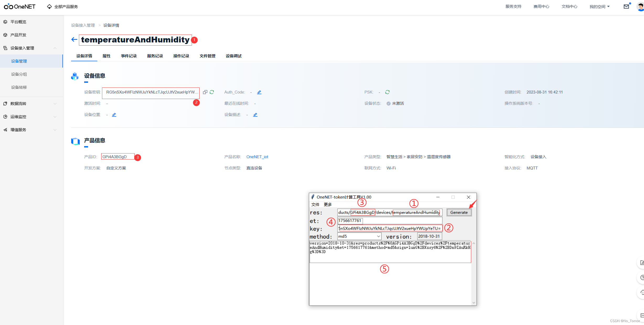Image resolution: width=644 pixels, height=325 pixels.
Task: Open 文档中心 in the top bar
Action: (x=569, y=7)
